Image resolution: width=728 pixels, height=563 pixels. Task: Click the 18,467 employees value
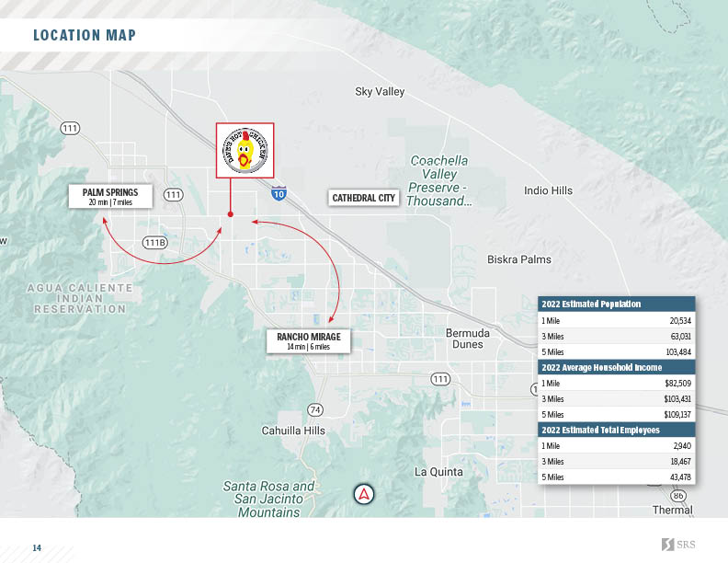pos(680,461)
